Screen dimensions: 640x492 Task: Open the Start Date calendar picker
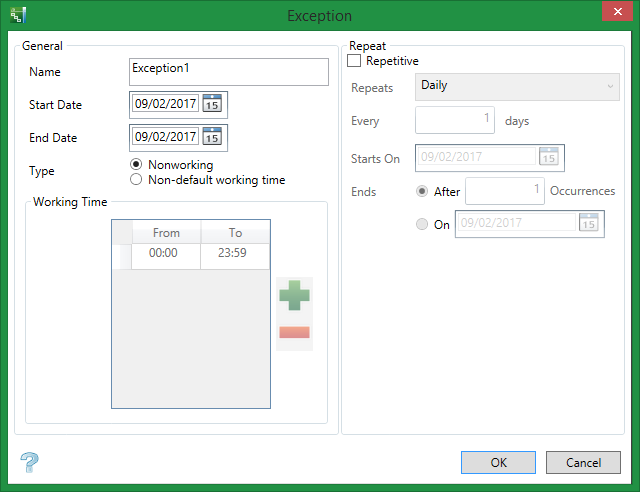pyautogui.click(x=212, y=103)
